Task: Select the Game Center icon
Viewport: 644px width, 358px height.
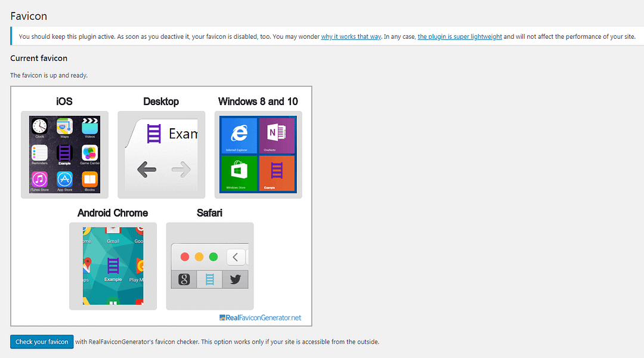Action: point(90,153)
